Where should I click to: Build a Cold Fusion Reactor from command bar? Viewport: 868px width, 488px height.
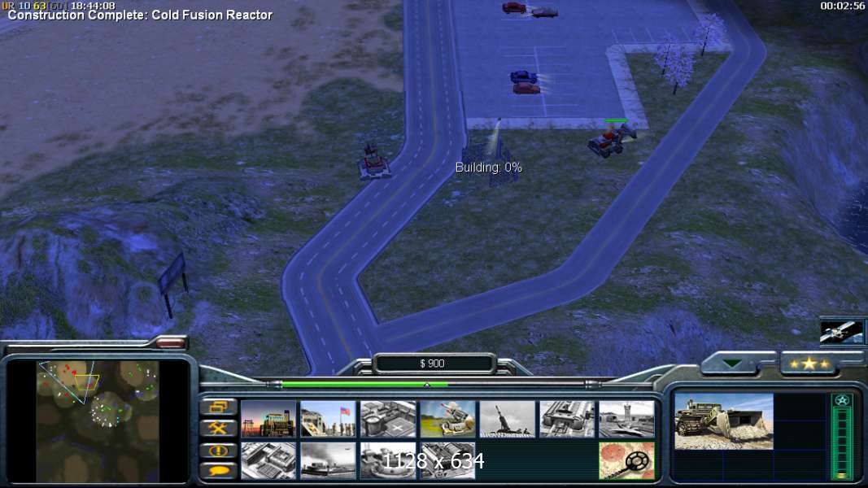click(x=268, y=419)
